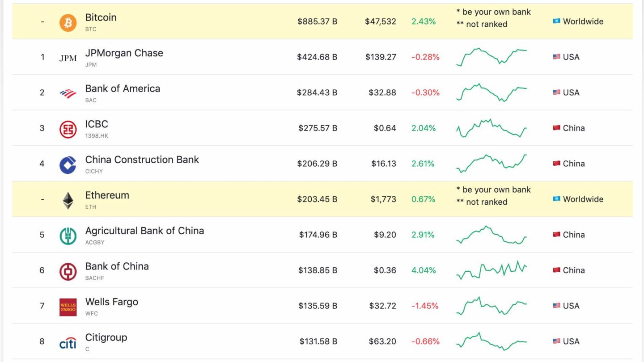Image resolution: width=644 pixels, height=362 pixels.
Task: Click market cap value $131.58 B
Action: [x=318, y=341]
